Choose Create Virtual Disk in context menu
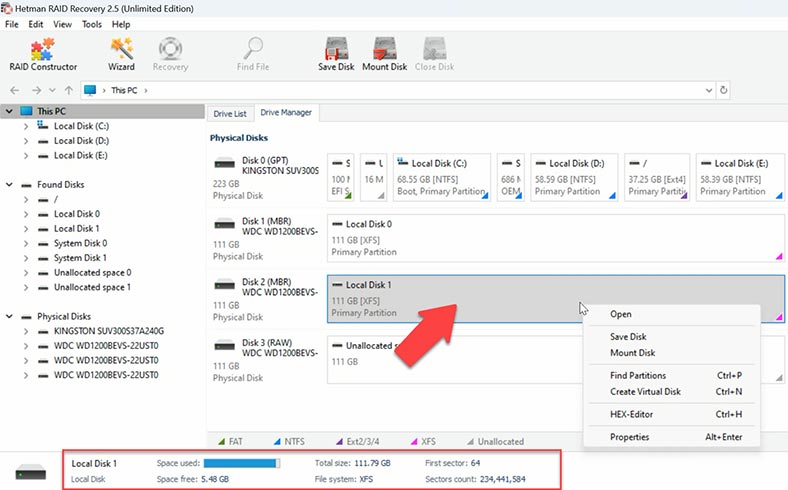Image resolution: width=788 pixels, height=490 pixels. 671,391
